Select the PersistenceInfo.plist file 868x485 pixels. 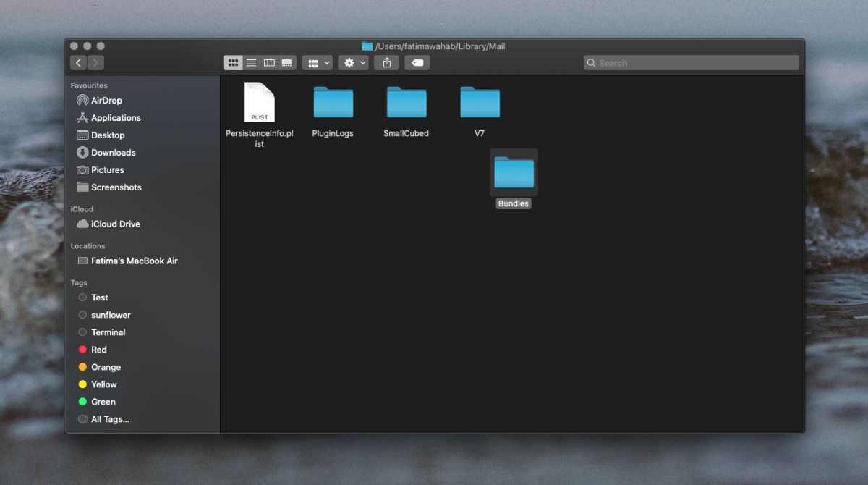click(x=259, y=115)
